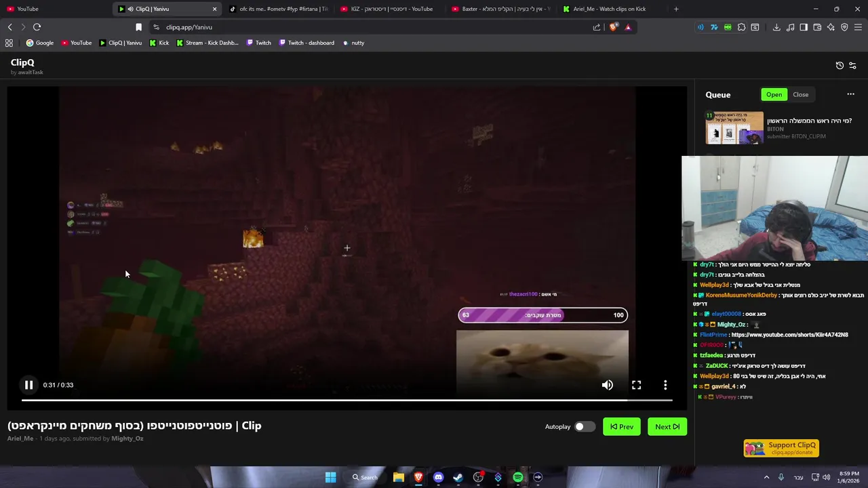Click the blue sound-wave extension icon
Viewport: 868px width, 488px height.
pyautogui.click(x=701, y=27)
